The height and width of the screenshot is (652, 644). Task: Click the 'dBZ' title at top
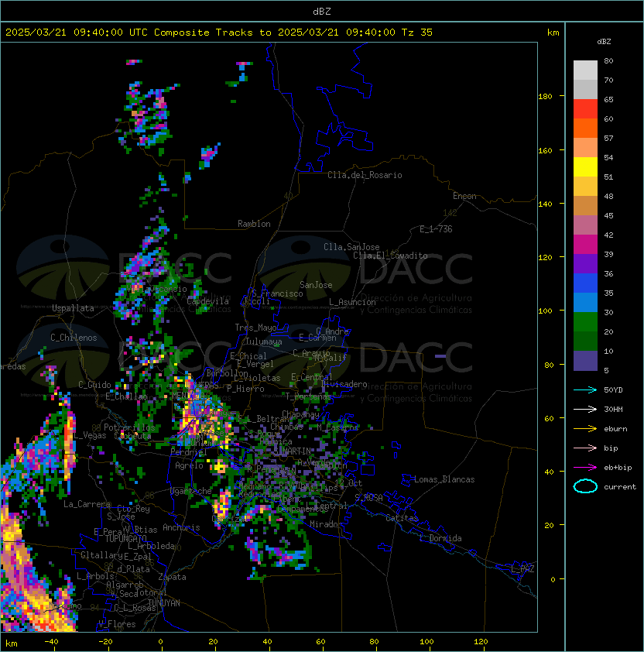322,12
